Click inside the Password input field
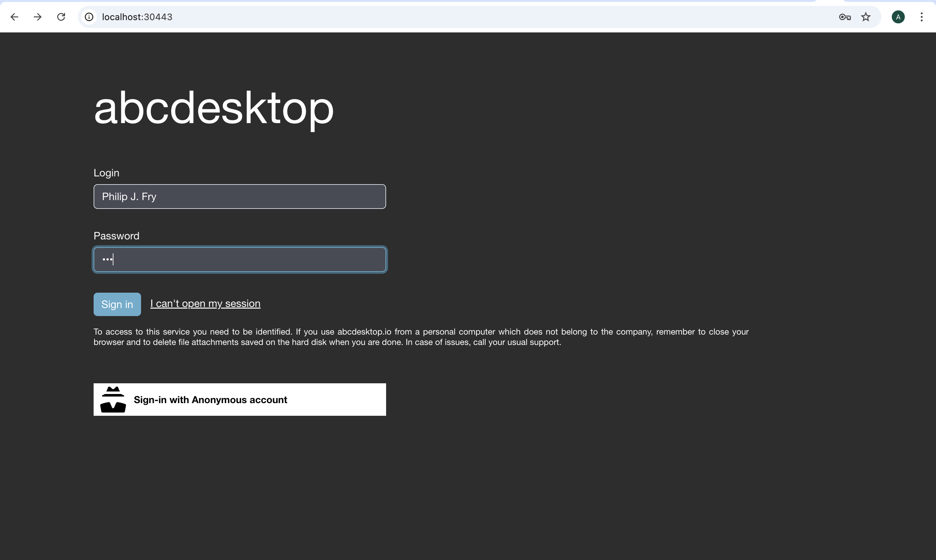936x560 pixels. point(240,260)
